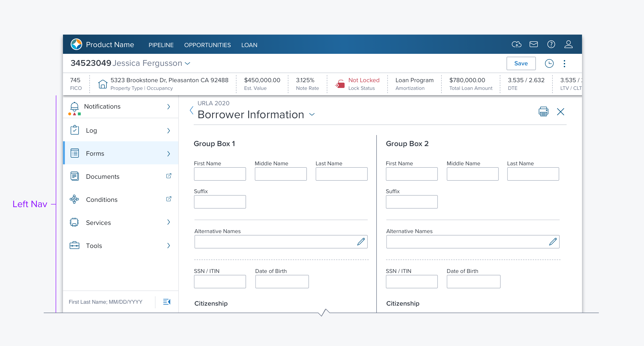The height and width of the screenshot is (346, 644).
Task: Open the OPPORTUNITIES menu
Action: point(208,45)
